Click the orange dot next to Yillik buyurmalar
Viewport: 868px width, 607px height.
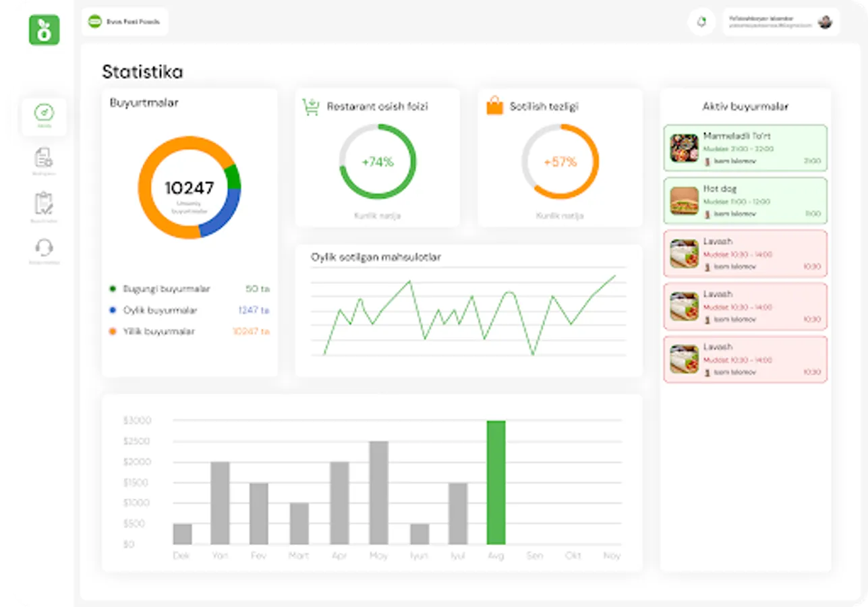point(113,331)
